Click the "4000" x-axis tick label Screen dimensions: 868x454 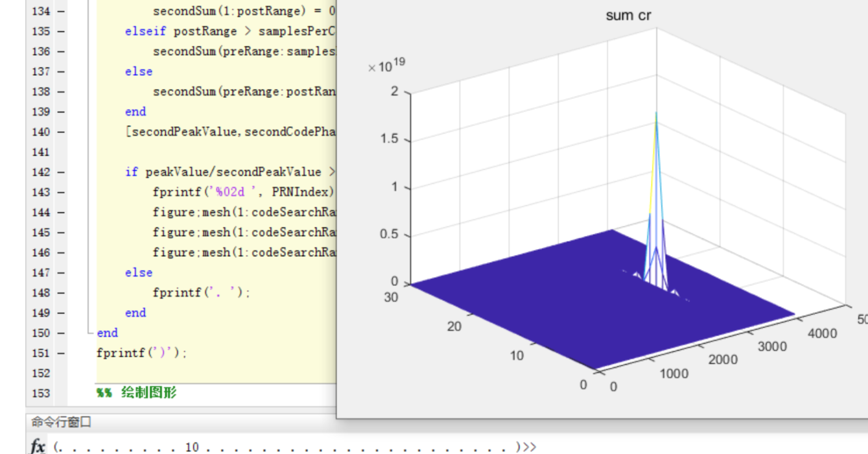click(823, 333)
